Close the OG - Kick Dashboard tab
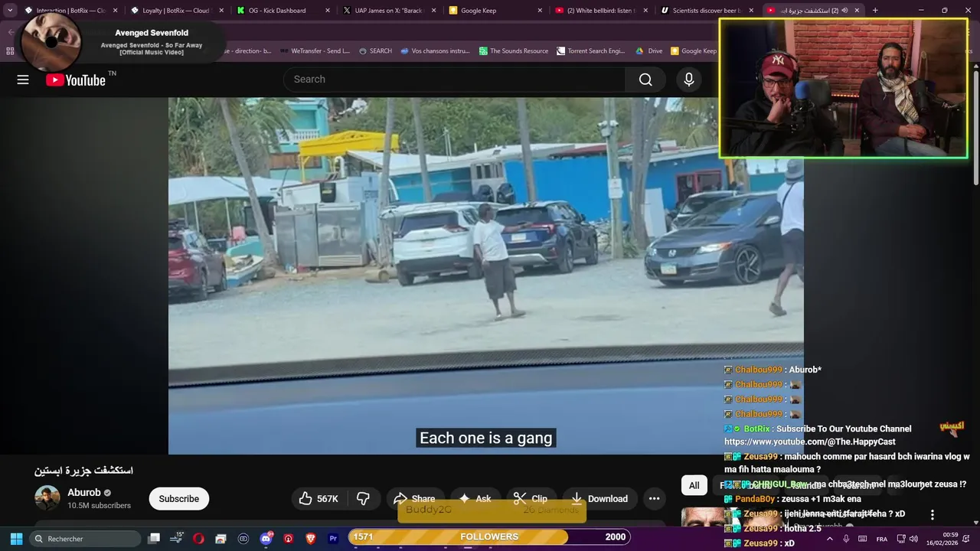Viewport: 980px width, 551px height. click(x=328, y=11)
